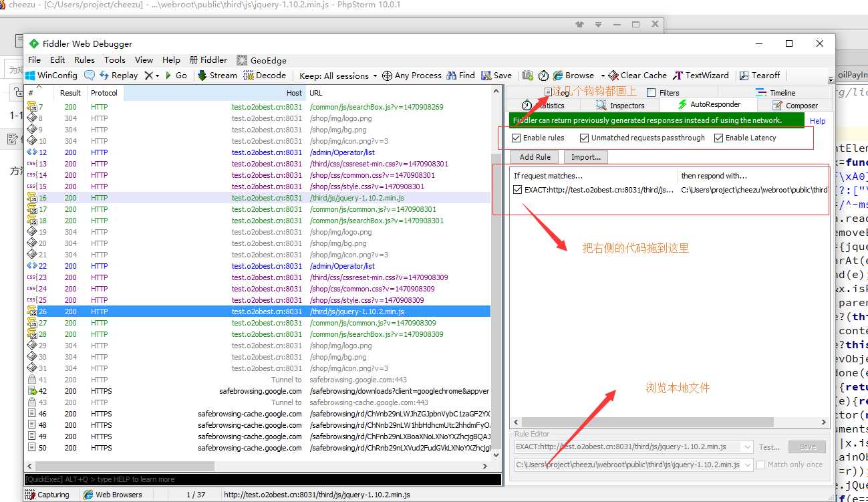Toggle the Enable Latency checkbox
The width and height of the screenshot is (868, 502).
point(718,138)
